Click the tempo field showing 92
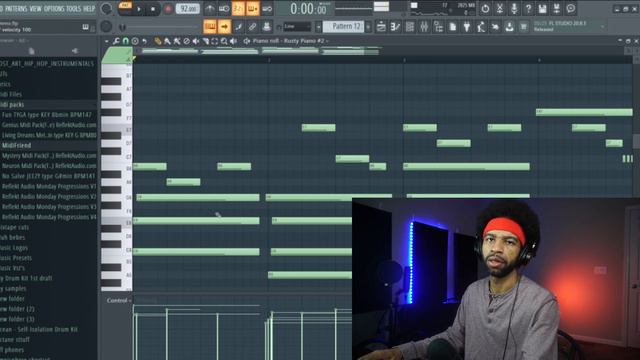This screenshot has height=360, width=640. [x=188, y=9]
